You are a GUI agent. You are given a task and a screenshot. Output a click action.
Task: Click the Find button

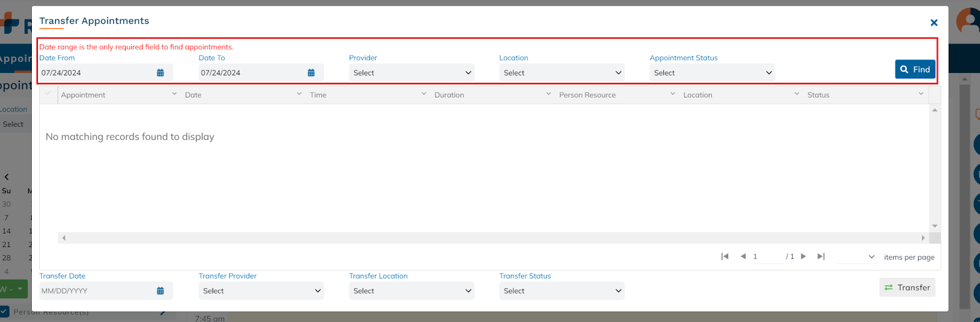(915, 70)
